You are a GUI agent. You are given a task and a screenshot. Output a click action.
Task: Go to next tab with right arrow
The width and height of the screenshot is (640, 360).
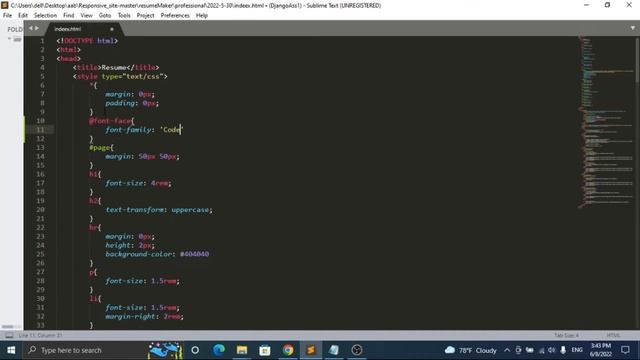pyautogui.click(x=37, y=28)
